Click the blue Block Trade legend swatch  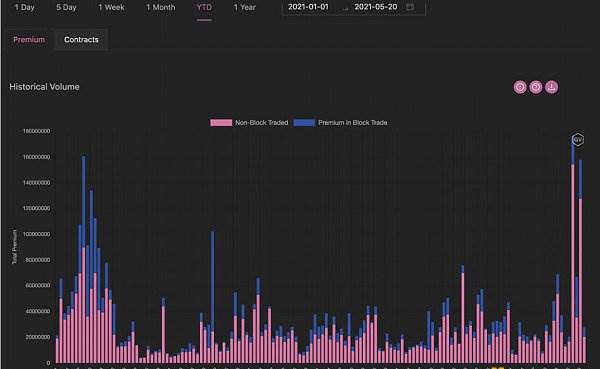304,122
